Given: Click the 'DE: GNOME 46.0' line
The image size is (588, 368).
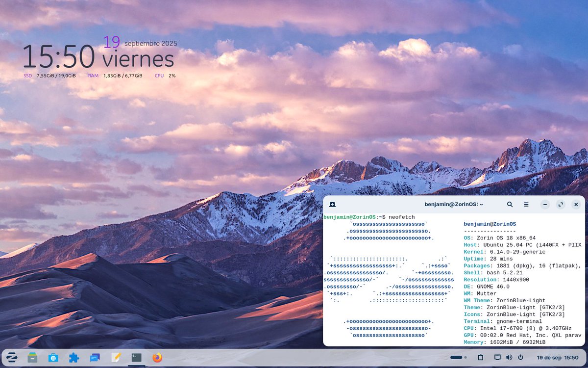Looking at the screenshot, I should coord(487,287).
